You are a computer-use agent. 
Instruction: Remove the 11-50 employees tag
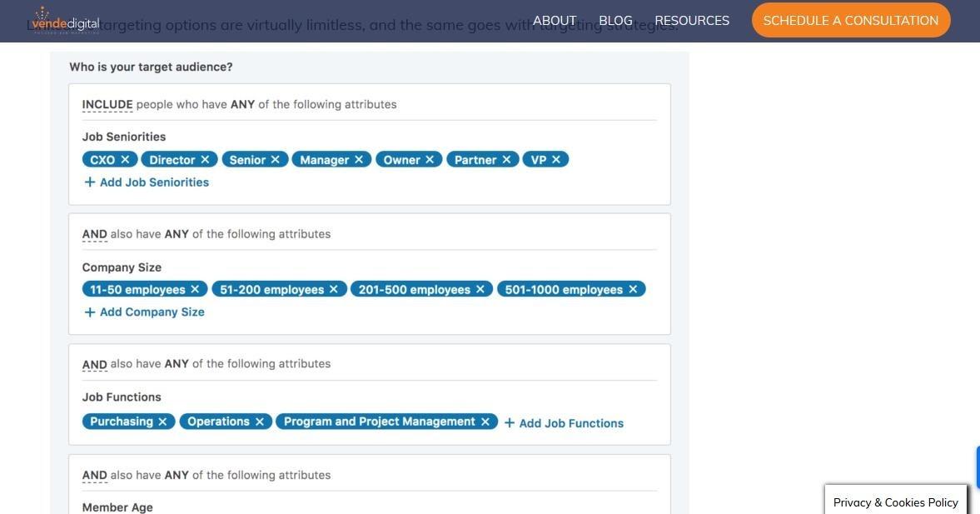point(195,289)
